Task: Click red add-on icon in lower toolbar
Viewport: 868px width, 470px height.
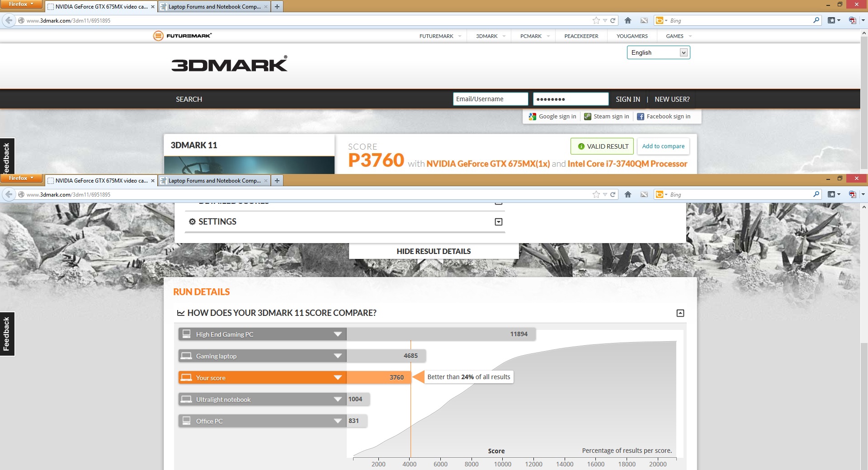Action: click(853, 194)
